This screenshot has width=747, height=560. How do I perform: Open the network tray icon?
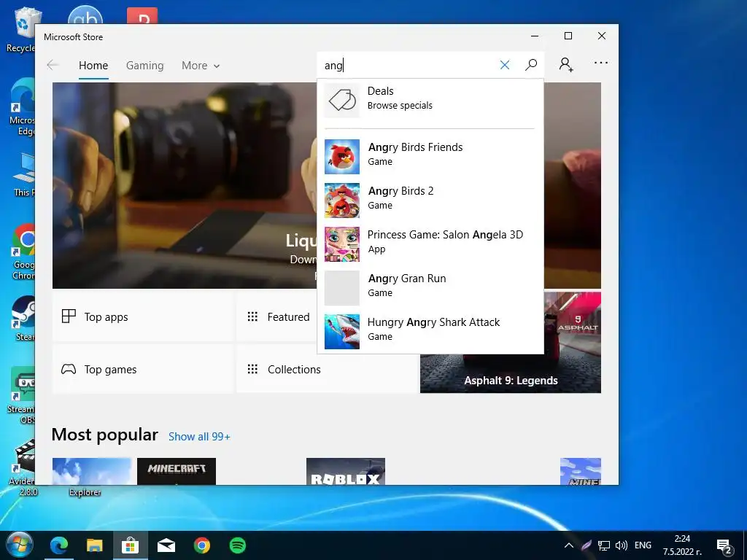click(x=604, y=545)
